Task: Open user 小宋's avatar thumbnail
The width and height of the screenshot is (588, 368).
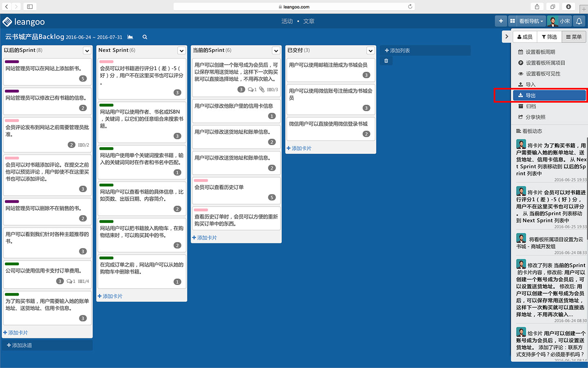Action: pyautogui.click(x=552, y=21)
